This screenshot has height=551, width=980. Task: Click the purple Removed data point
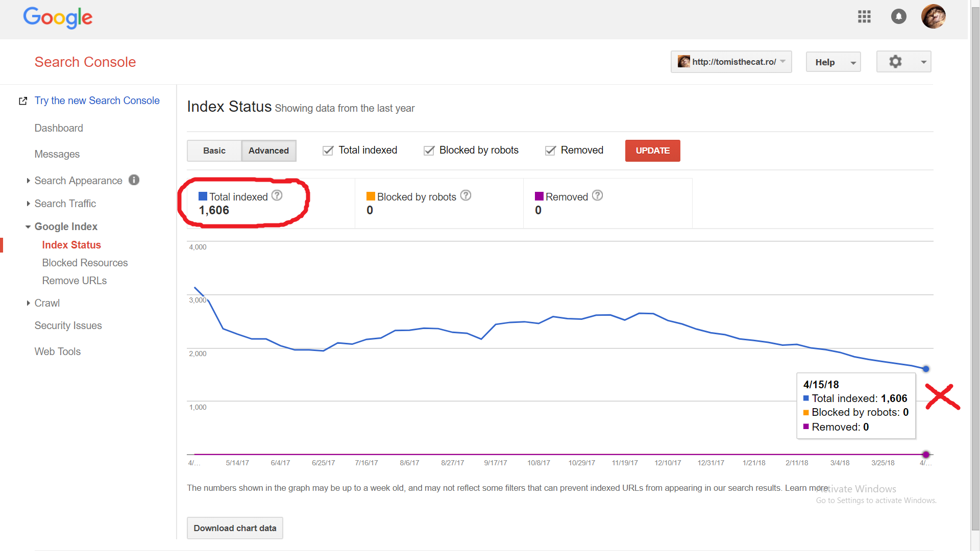click(x=926, y=455)
